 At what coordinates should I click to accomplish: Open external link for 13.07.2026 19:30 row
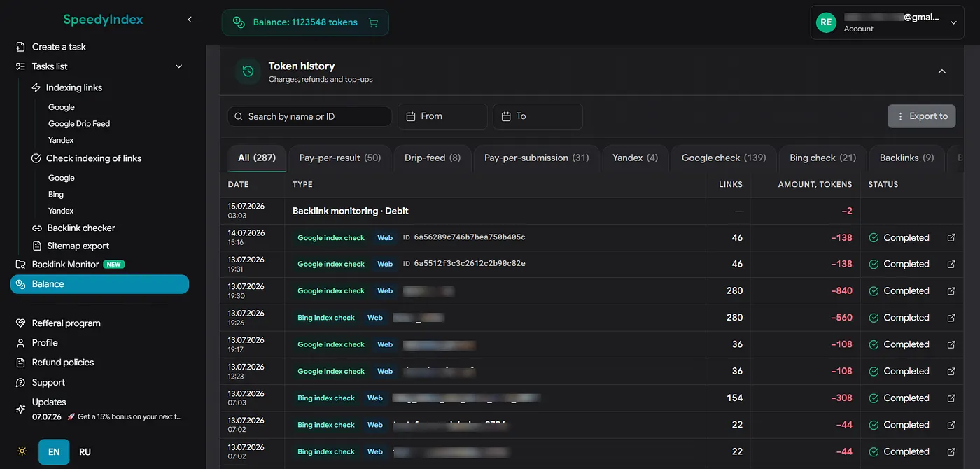(x=951, y=290)
